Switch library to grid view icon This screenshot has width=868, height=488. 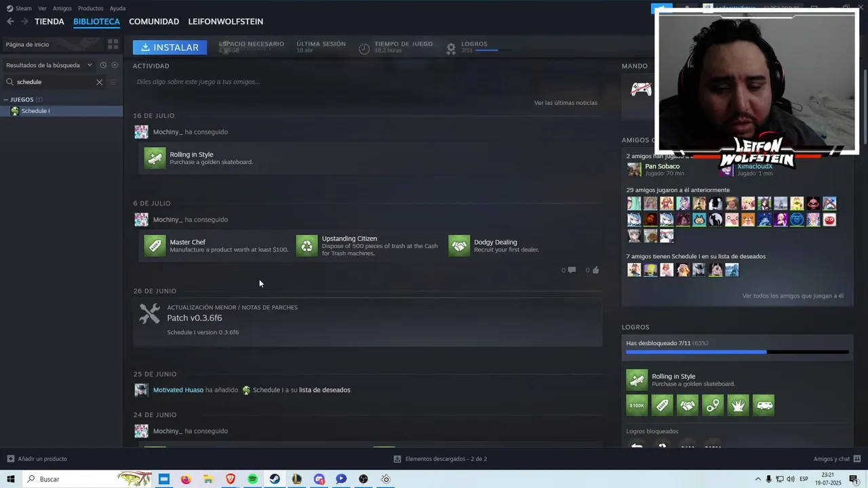click(x=113, y=44)
